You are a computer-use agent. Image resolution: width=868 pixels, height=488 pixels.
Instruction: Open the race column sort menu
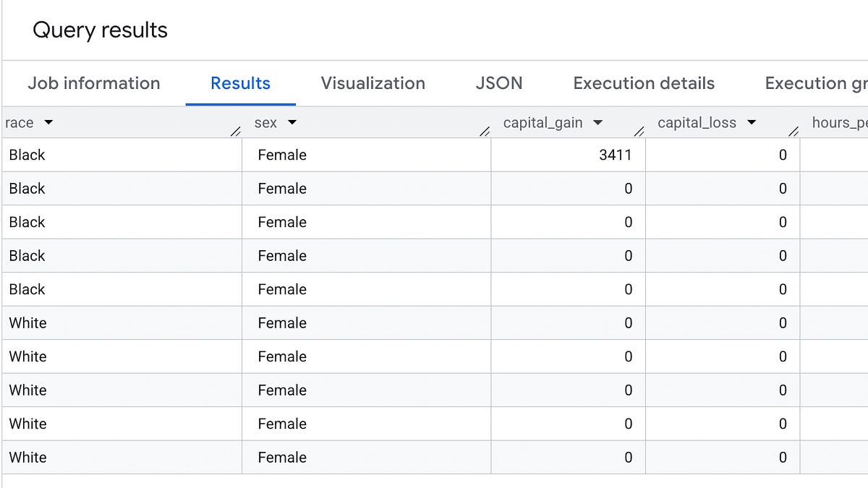point(48,122)
